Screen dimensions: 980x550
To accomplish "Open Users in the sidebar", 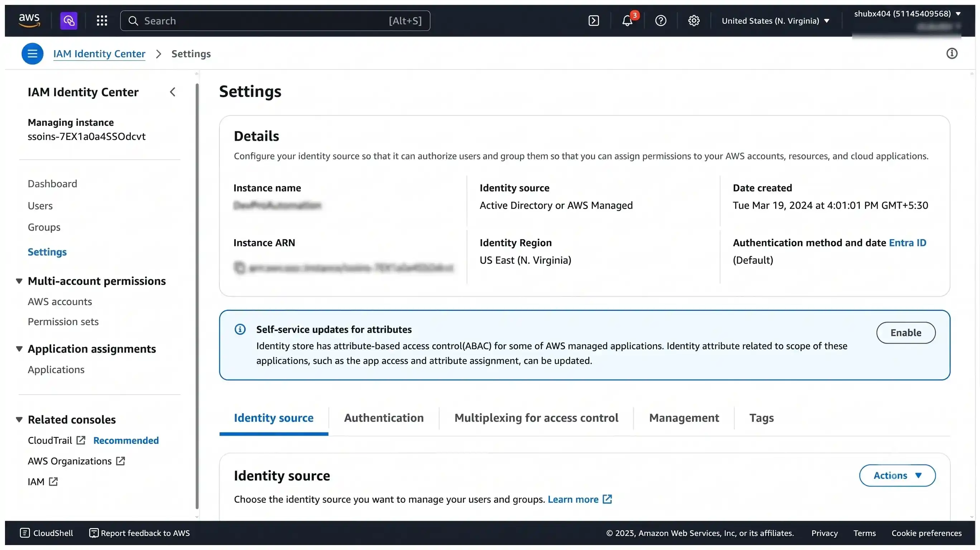I will point(40,206).
